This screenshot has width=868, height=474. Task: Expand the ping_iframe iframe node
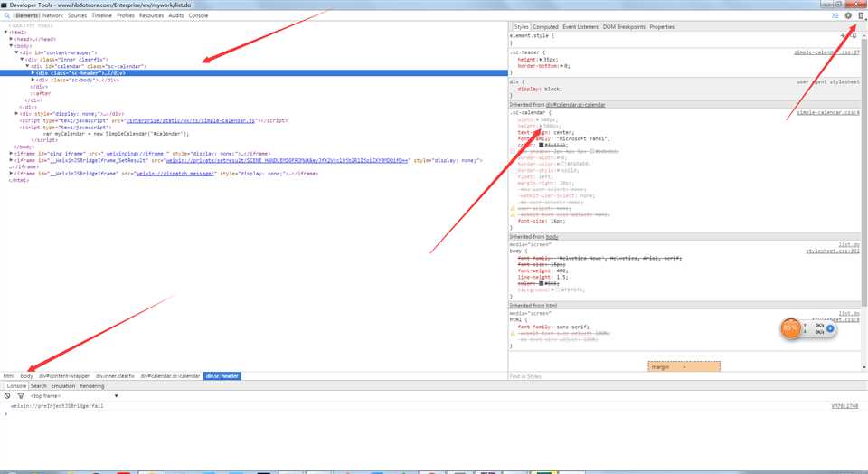11,153
